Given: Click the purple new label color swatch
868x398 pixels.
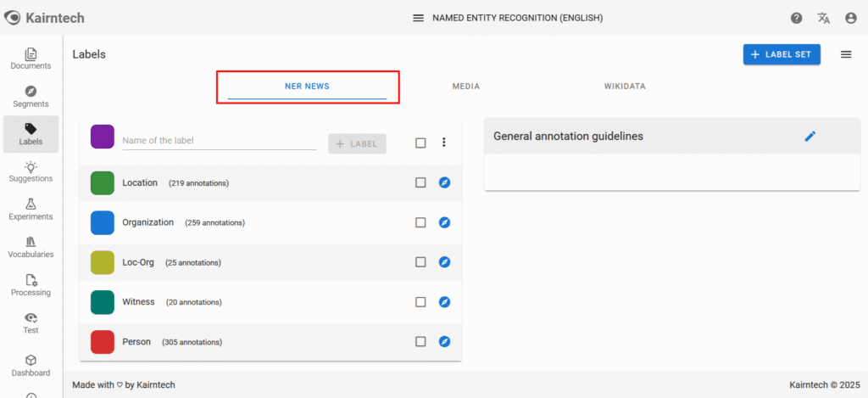Looking at the screenshot, I should coord(103,137).
